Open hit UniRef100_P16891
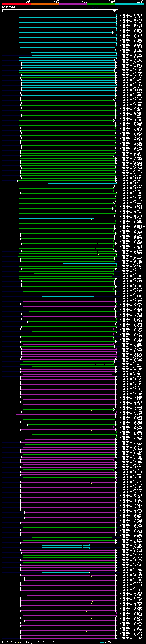The image size is (146, 644). (131, 77)
